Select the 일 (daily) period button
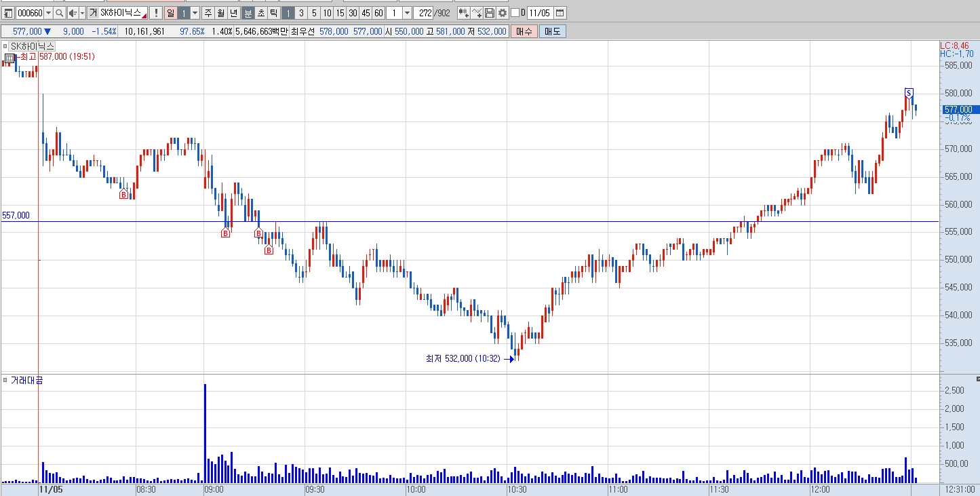Image resolution: width=980 pixels, height=496 pixels. [x=170, y=13]
